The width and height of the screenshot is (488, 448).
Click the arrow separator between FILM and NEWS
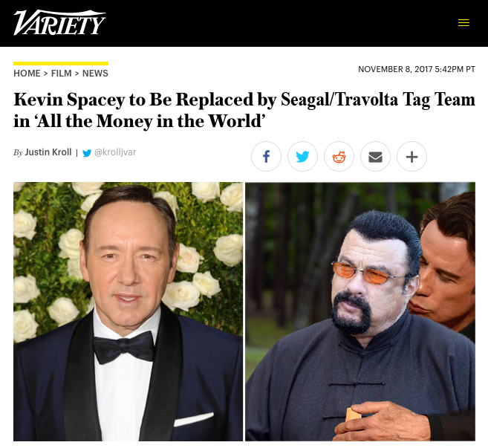[x=77, y=74]
